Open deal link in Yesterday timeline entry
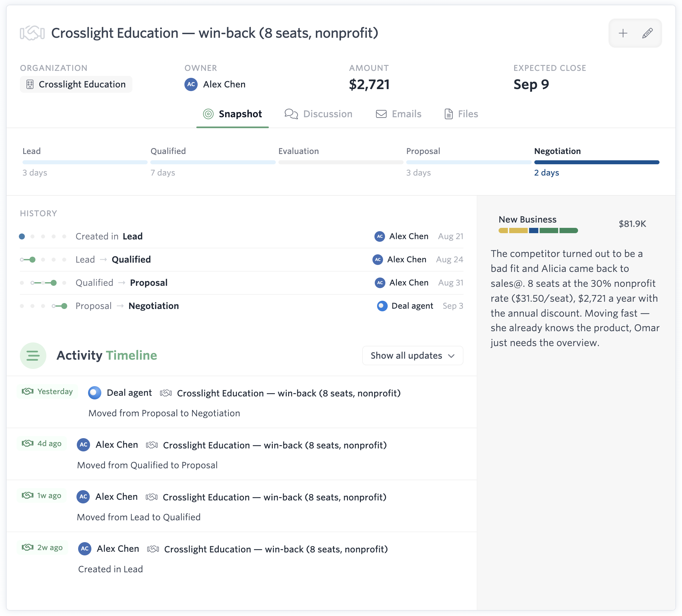Screen dimensions: 682x616 pyautogui.click(x=289, y=393)
